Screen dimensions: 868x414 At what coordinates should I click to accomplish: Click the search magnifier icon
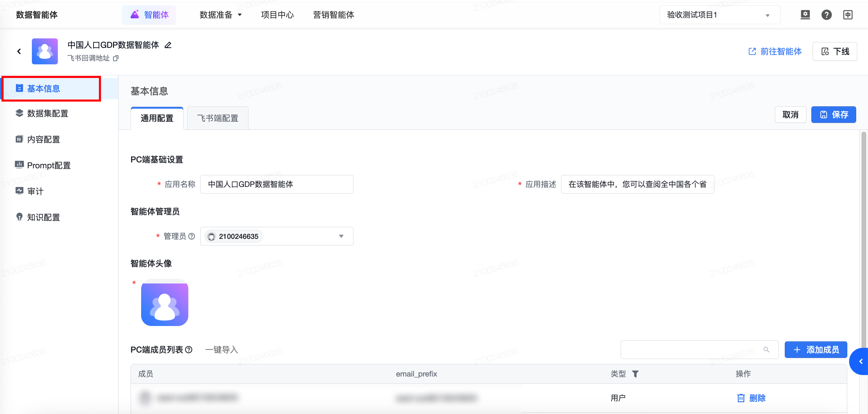[x=766, y=350]
